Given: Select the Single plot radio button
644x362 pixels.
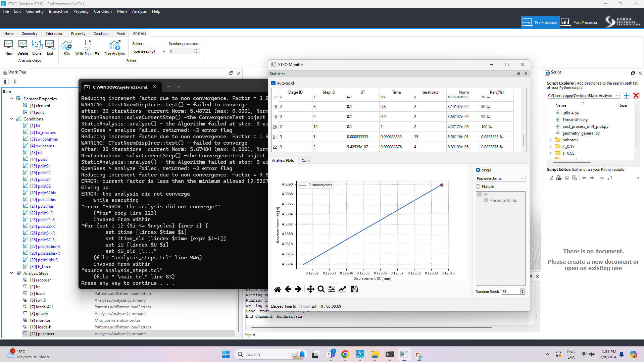Looking at the screenshot, I should tap(478, 170).
